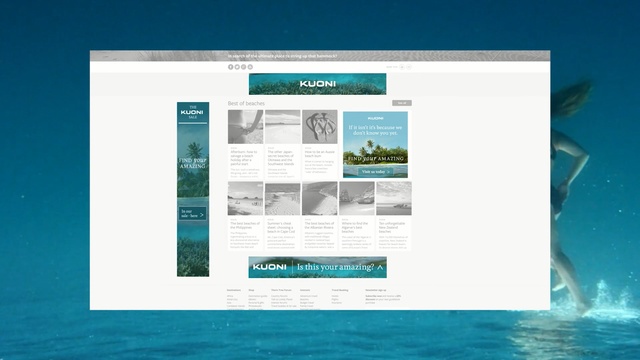Open the Thorn Tree Forum footer heading
The height and width of the screenshot is (360, 640).
281,290
